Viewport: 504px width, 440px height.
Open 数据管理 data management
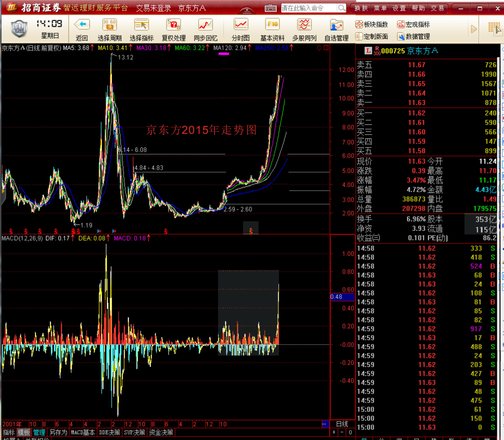pos(413,37)
